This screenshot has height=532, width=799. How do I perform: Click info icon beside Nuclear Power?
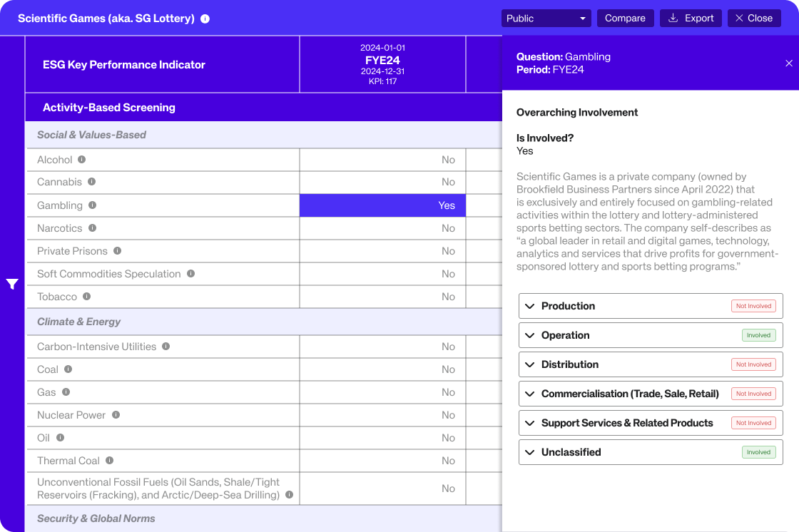[x=116, y=415]
